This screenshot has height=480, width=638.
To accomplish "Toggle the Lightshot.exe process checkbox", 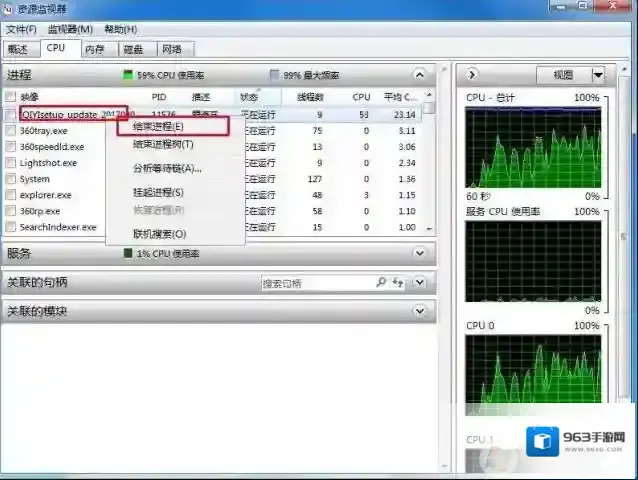I will click(x=10, y=163).
